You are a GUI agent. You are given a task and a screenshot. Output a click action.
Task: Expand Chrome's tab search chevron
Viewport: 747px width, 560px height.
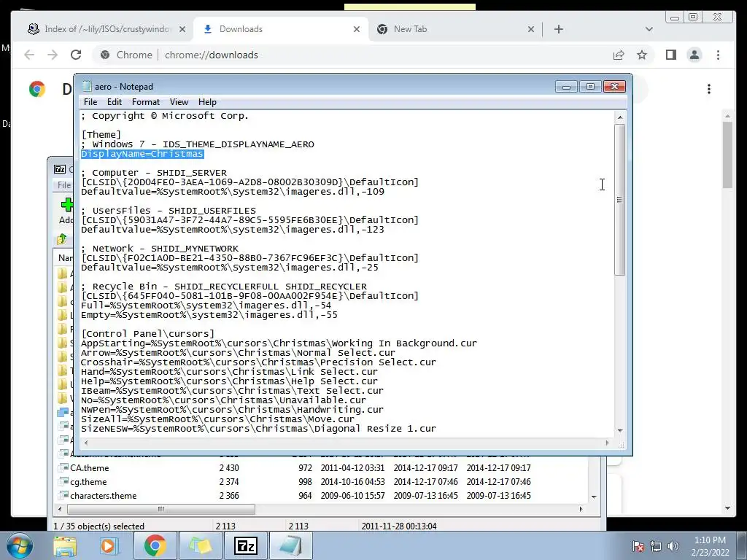(x=649, y=29)
